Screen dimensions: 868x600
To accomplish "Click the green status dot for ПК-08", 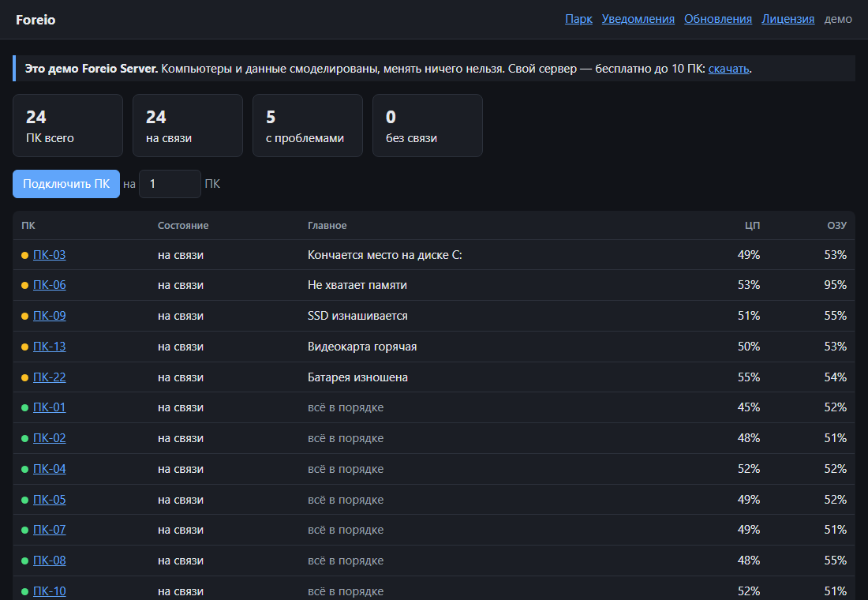I will (25, 561).
